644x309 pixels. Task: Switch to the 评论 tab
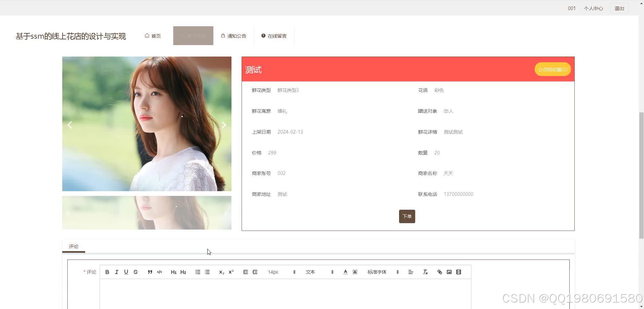pos(73,246)
